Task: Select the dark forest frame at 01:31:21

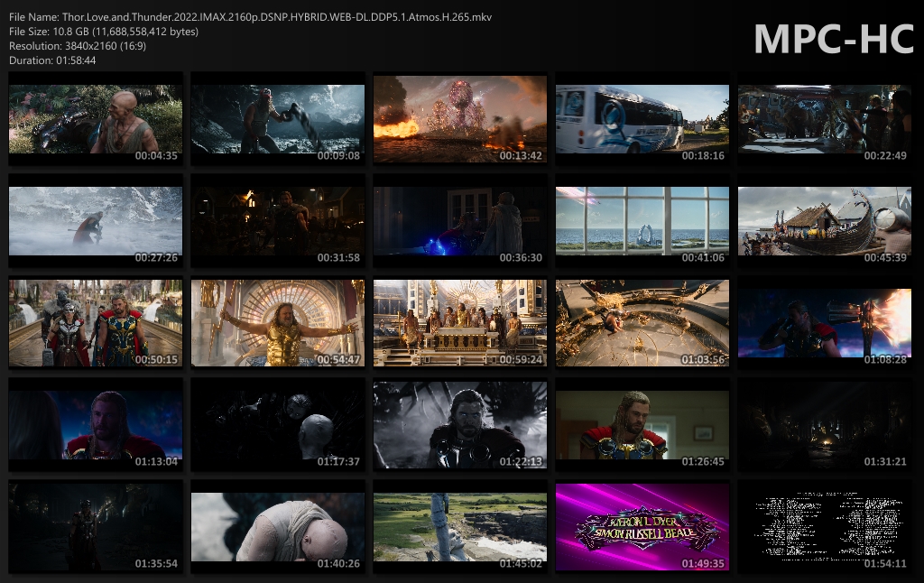Action: pyautogui.click(x=825, y=424)
